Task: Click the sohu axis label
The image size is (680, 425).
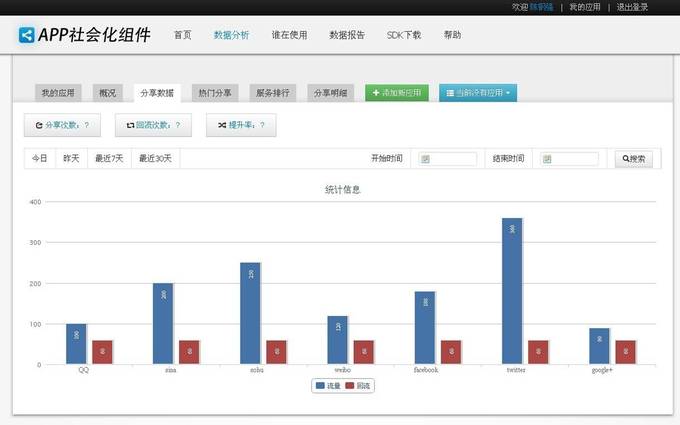Action: pos(257,370)
